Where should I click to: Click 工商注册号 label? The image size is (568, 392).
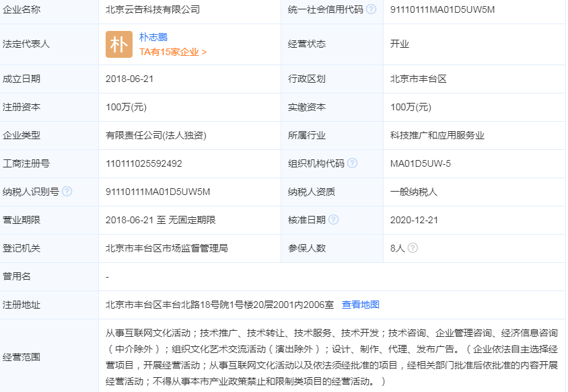(26, 163)
